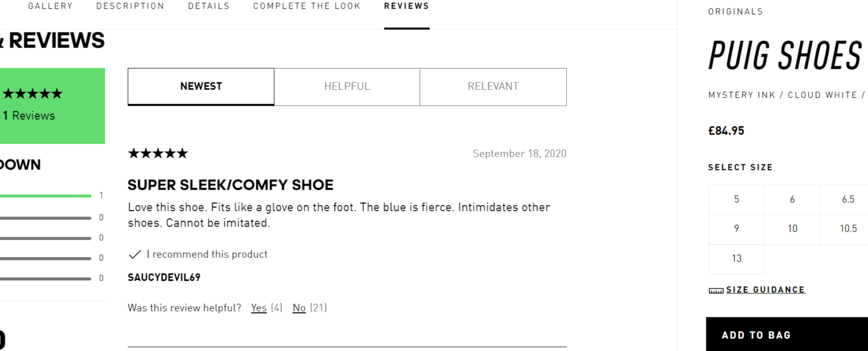
Task: Click the stars in the green summary box
Action: (33, 94)
